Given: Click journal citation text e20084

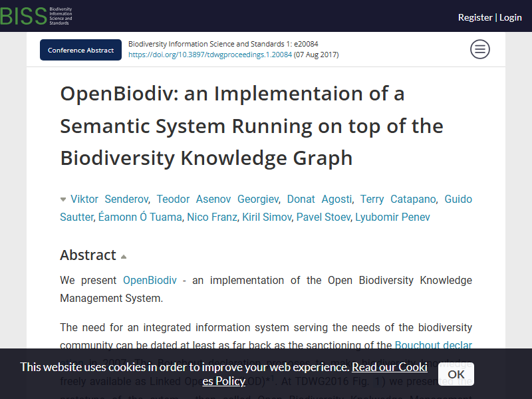Looking at the screenshot, I should tap(223, 44).
